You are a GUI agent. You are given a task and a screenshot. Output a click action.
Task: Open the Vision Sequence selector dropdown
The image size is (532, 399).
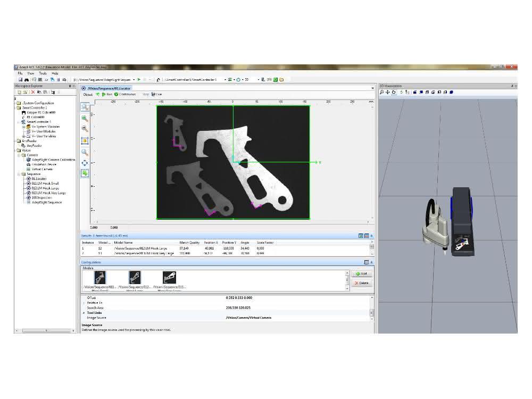pyautogui.click(x=134, y=80)
